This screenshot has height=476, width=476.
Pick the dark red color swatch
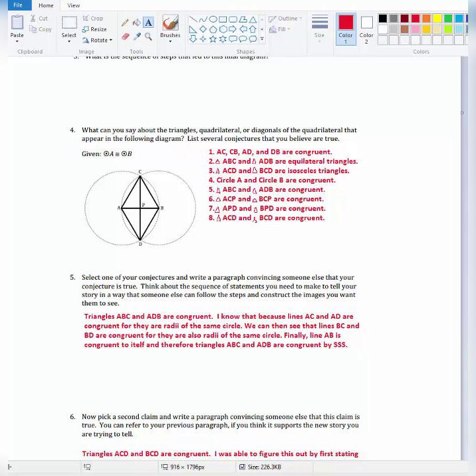(405, 19)
